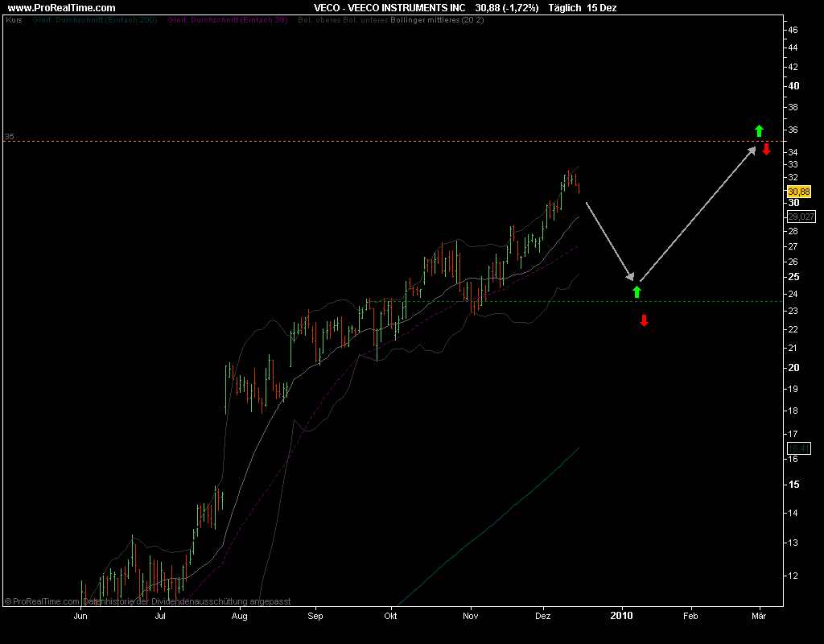Click the green up arrow above the 35 line
Screen dimensions: 824x644
pyautogui.click(x=758, y=130)
